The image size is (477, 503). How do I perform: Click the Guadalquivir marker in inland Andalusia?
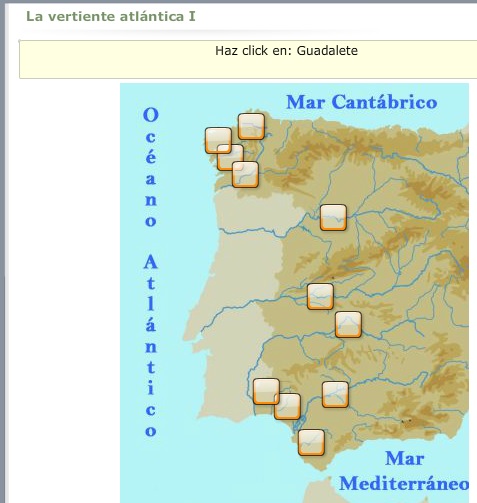(335, 395)
